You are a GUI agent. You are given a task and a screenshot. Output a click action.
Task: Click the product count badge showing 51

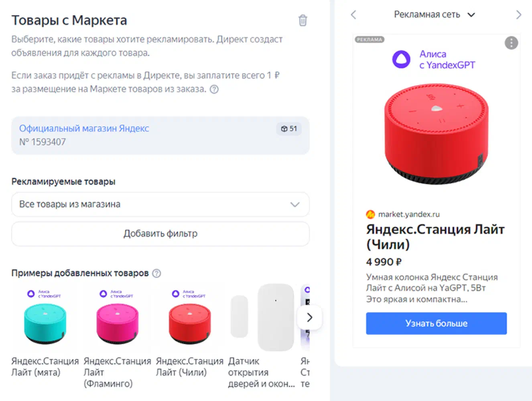289,129
